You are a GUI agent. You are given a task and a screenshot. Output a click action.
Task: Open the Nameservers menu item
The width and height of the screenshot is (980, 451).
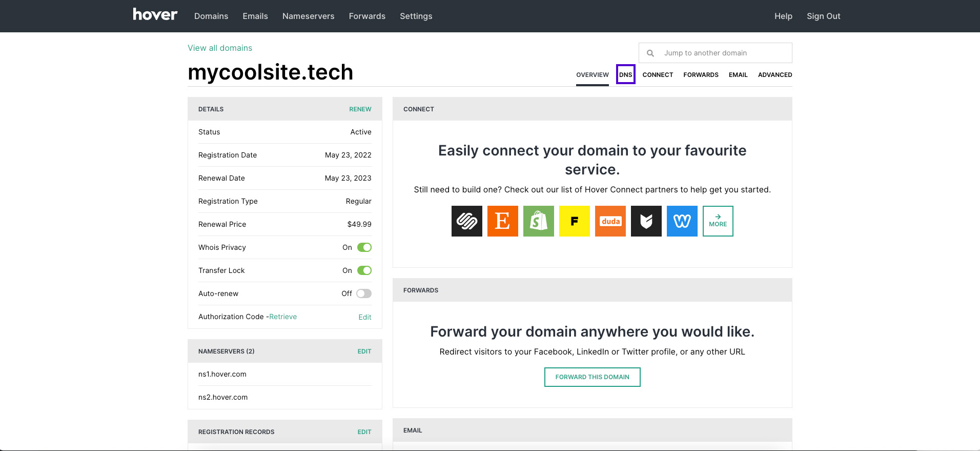[308, 16]
